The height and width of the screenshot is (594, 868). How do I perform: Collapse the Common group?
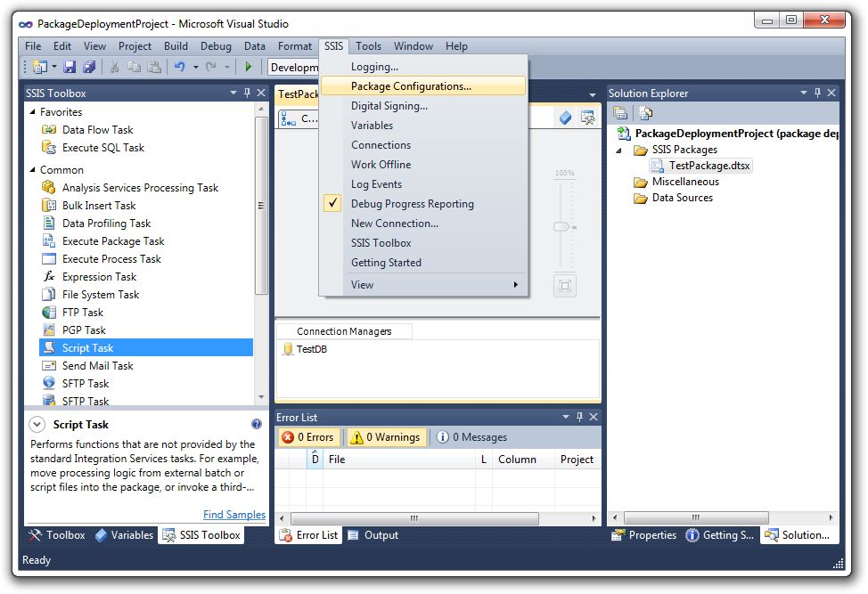[32, 170]
